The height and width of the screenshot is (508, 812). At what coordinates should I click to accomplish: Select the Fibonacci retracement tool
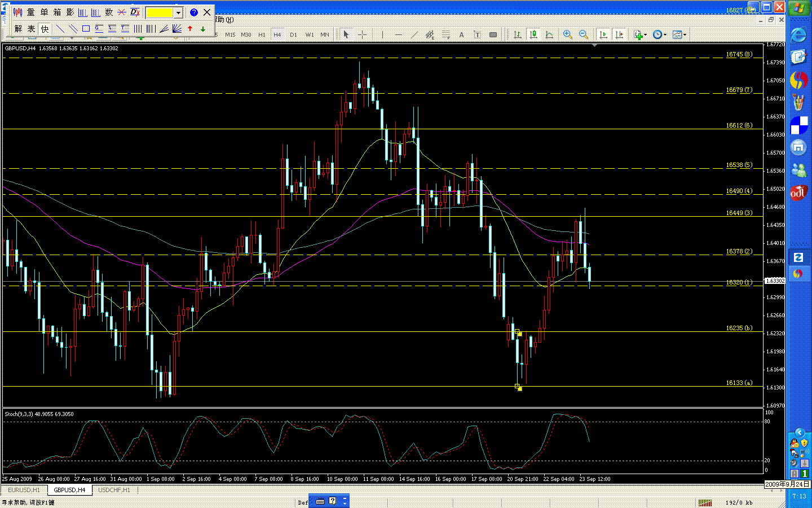coord(445,34)
